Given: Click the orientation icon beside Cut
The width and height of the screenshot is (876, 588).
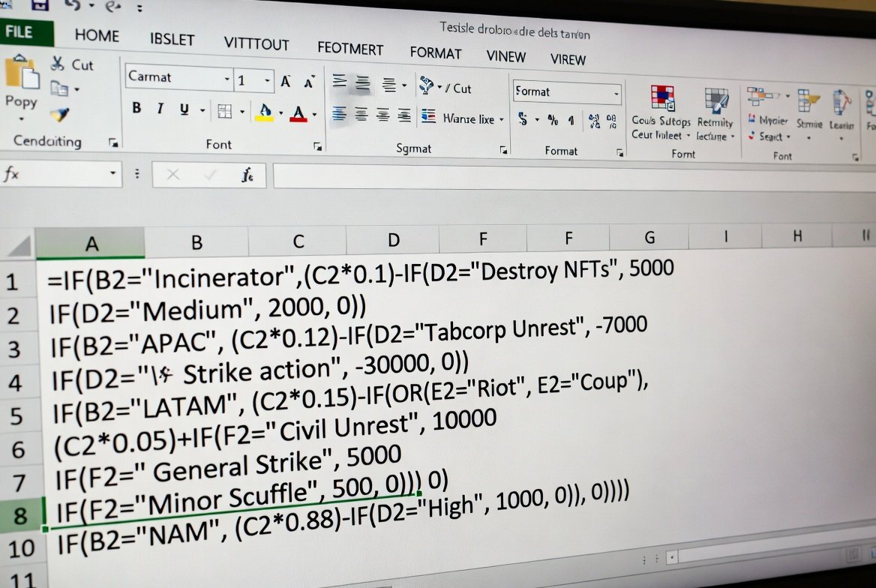Looking at the screenshot, I should tap(426, 85).
